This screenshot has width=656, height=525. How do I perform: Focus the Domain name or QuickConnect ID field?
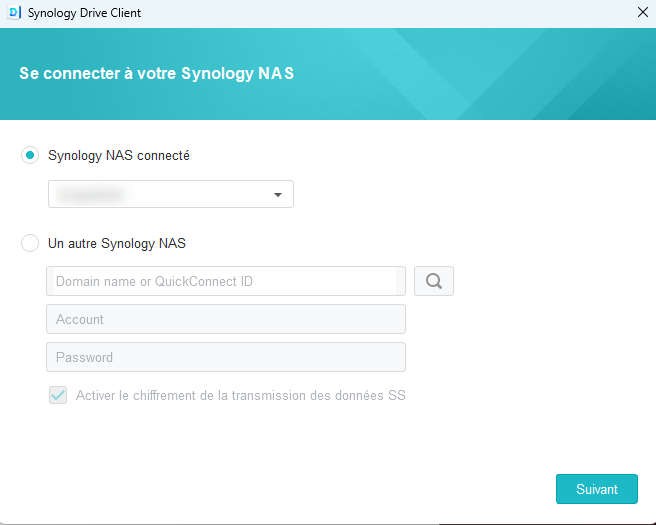click(225, 281)
